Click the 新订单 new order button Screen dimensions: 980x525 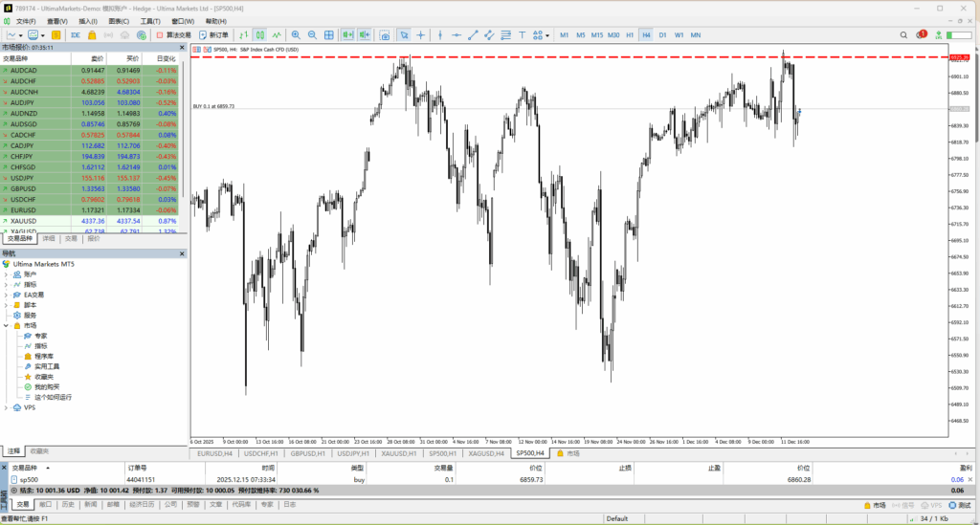click(x=212, y=35)
